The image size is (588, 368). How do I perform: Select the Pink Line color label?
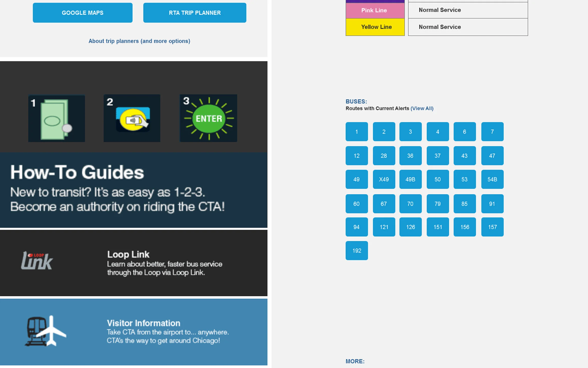pyautogui.click(x=375, y=10)
